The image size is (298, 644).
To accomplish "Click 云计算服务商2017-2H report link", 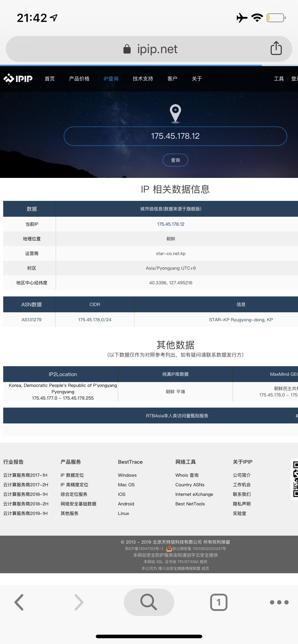I will [26, 485].
